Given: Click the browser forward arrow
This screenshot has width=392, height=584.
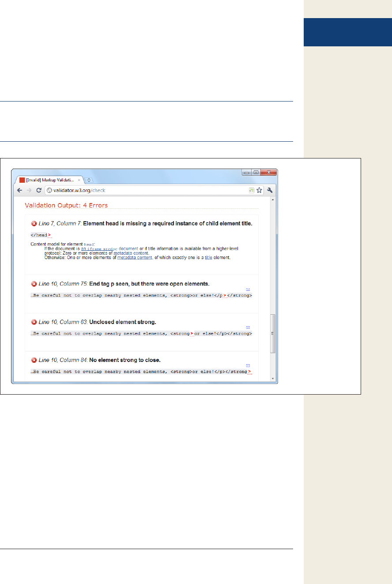Looking at the screenshot, I should coord(29,190).
